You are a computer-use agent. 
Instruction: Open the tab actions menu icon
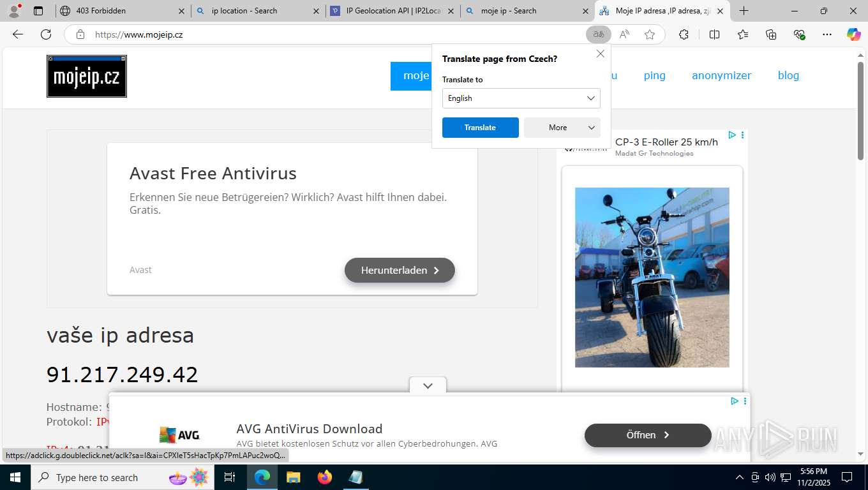[x=38, y=11]
